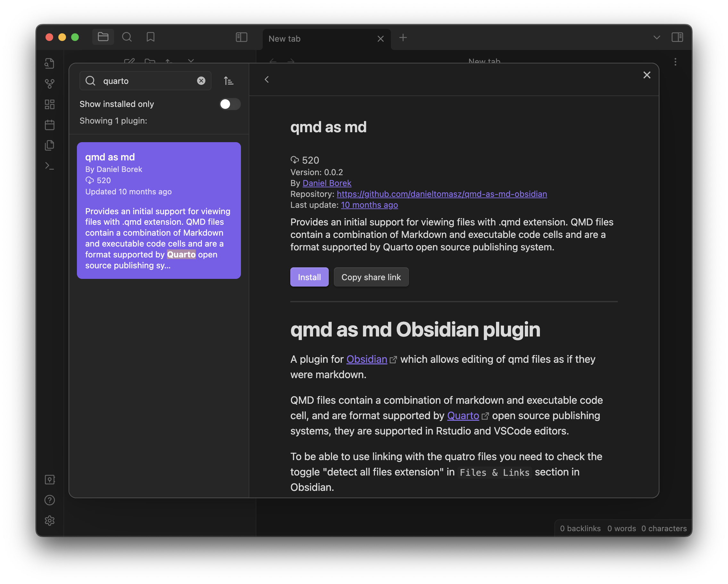Click the search input field for plugins
Image resolution: width=728 pixels, height=584 pixels.
(x=145, y=80)
